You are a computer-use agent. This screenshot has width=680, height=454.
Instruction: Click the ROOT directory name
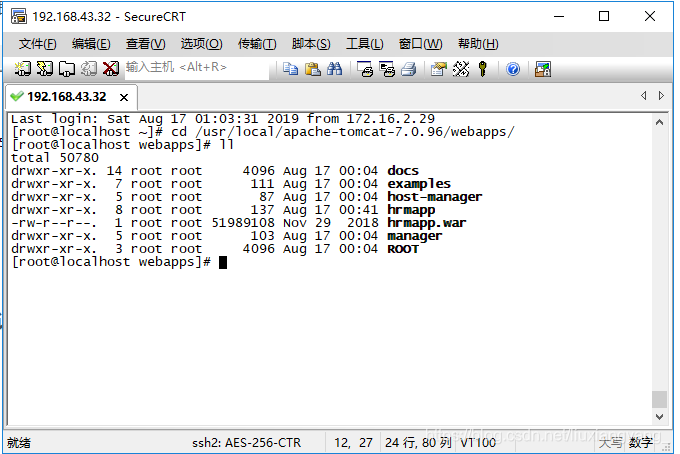pyautogui.click(x=403, y=249)
